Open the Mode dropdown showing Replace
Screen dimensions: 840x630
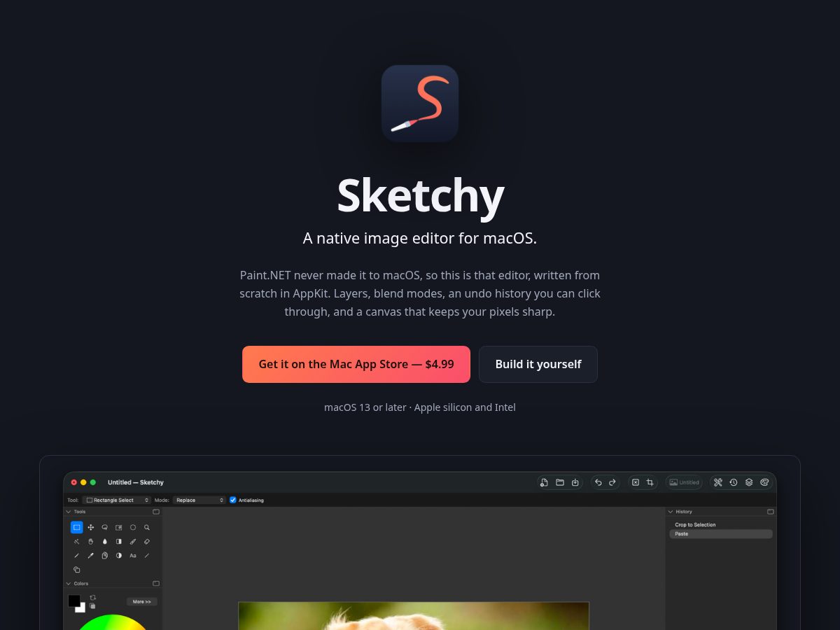pyautogui.click(x=199, y=500)
